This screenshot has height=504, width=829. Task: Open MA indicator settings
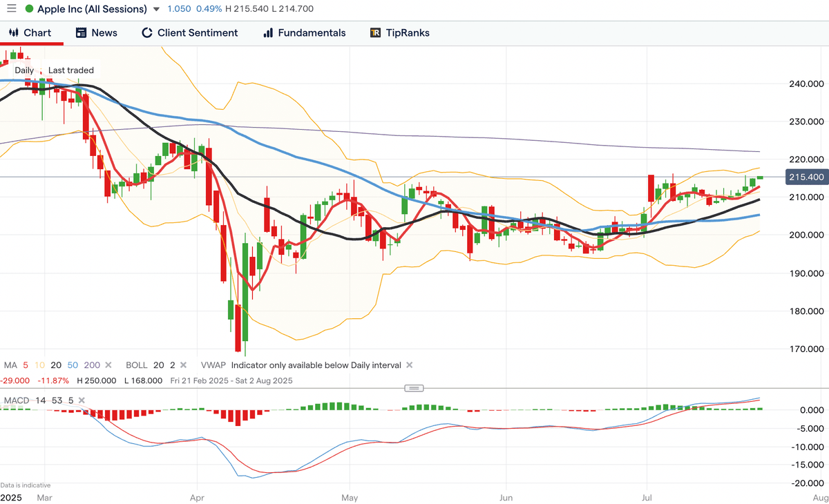pyautogui.click(x=10, y=365)
